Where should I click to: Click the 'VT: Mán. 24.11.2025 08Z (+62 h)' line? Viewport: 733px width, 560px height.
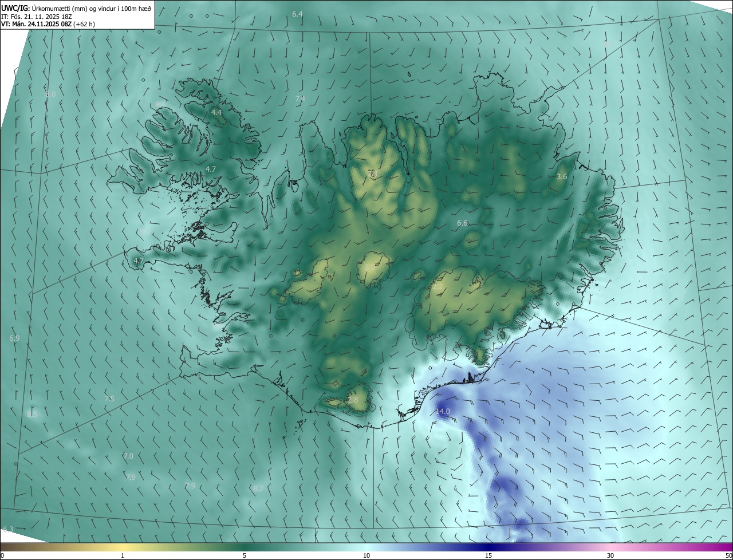pos(48,24)
